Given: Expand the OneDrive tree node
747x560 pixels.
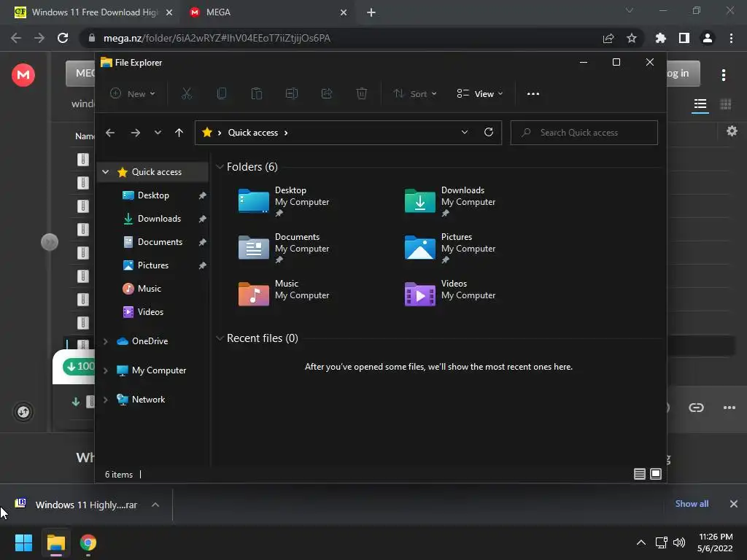Looking at the screenshot, I should (x=106, y=341).
